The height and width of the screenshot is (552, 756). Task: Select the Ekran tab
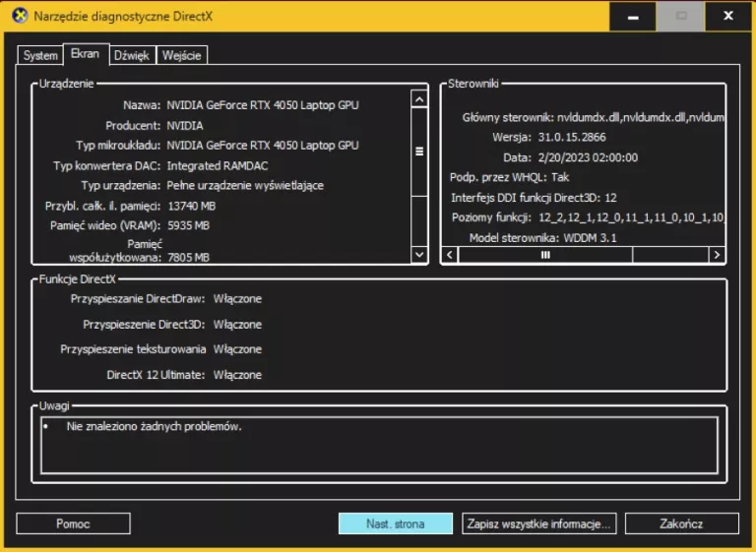[85, 54]
